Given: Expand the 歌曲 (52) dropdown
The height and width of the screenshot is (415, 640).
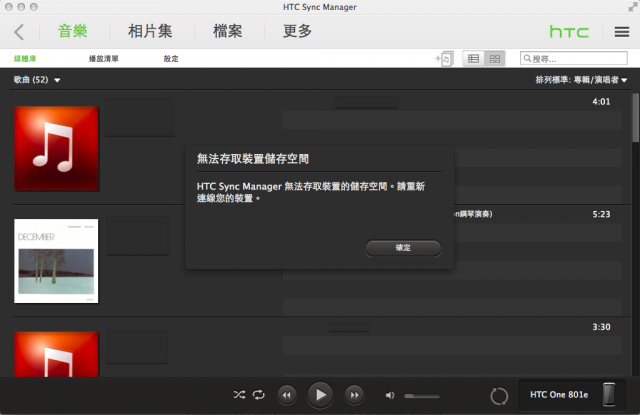Looking at the screenshot, I should [37, 80].
